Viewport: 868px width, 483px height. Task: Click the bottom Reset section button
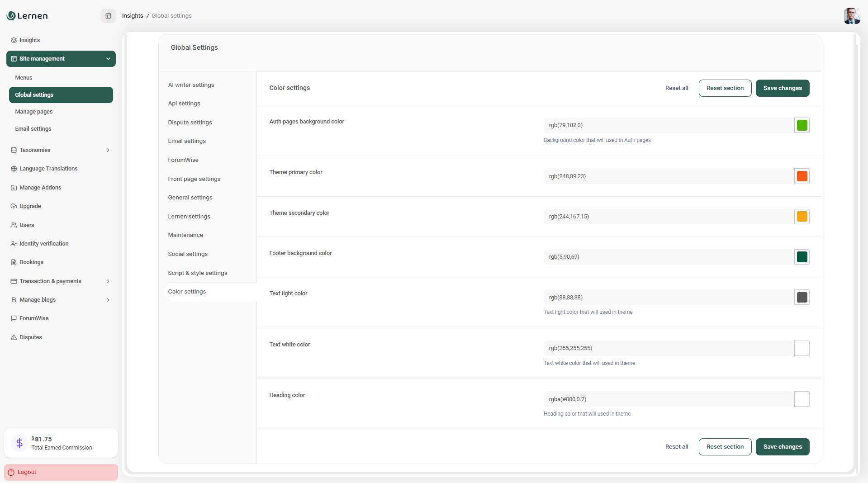pyautogui.click(x=725, y=447)
